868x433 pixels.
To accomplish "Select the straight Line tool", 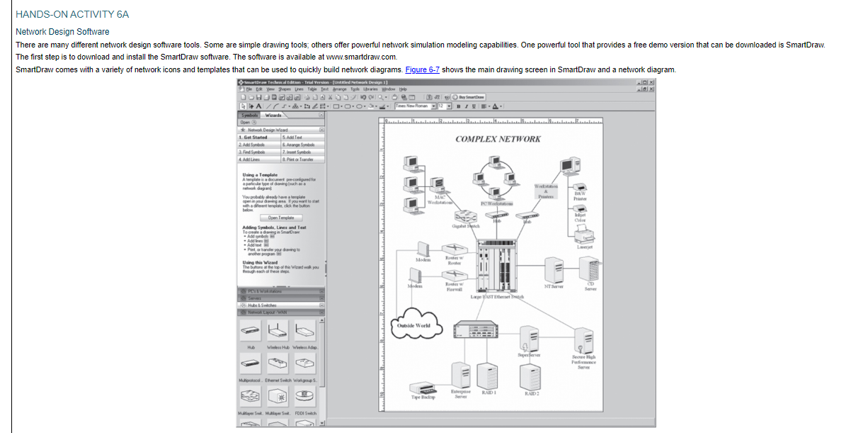I will pyautogui.click(x=269, y=106).
